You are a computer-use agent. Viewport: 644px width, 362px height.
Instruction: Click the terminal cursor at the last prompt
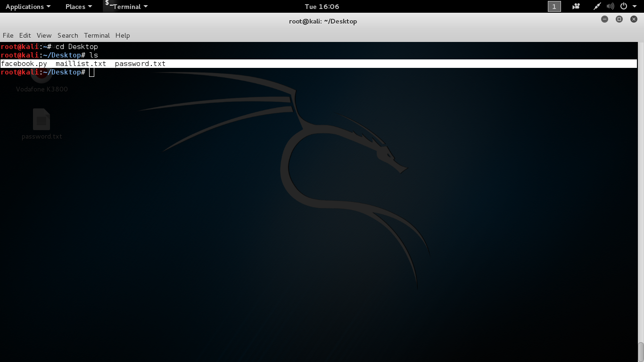click(x=92, y=72)
